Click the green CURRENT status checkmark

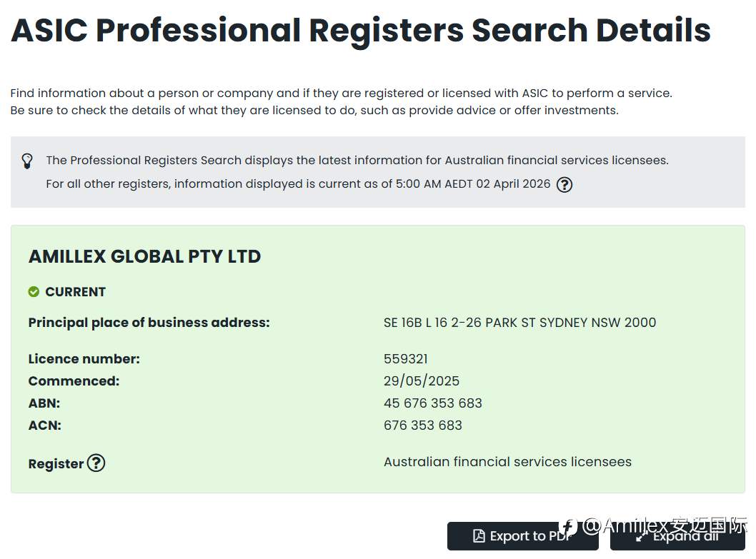point(33,291)
